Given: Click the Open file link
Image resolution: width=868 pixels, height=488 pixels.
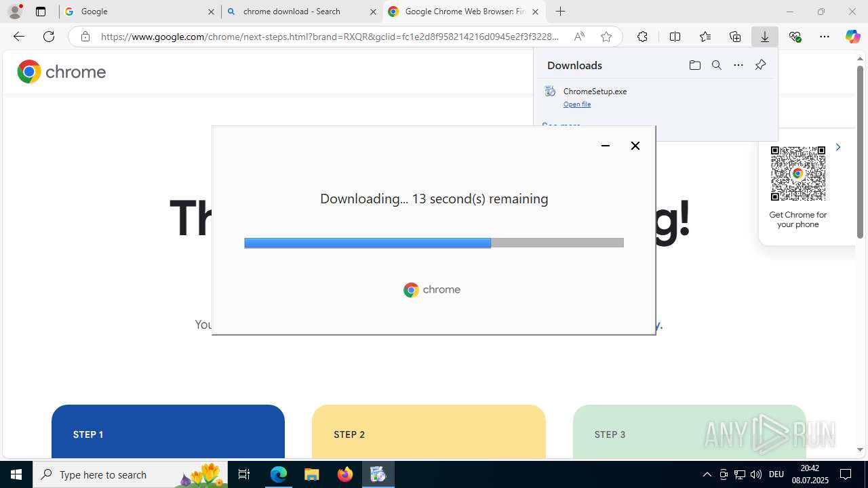Looking at the screenshot, I should coord(577,104).
